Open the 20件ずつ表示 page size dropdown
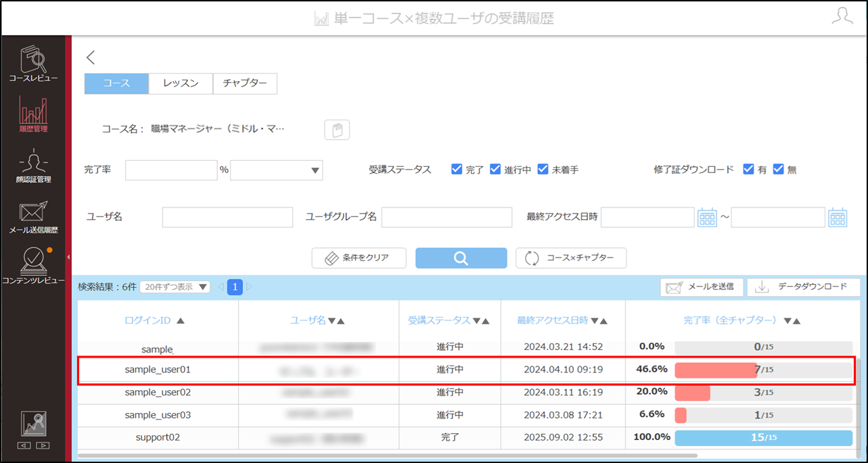Viewport: 868px width, 463px height. click(175, 287)
